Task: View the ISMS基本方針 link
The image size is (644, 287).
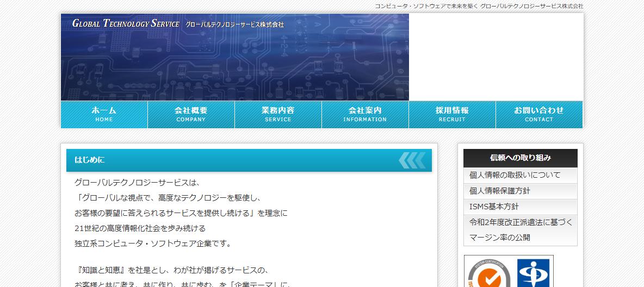Action: [521, 207]
